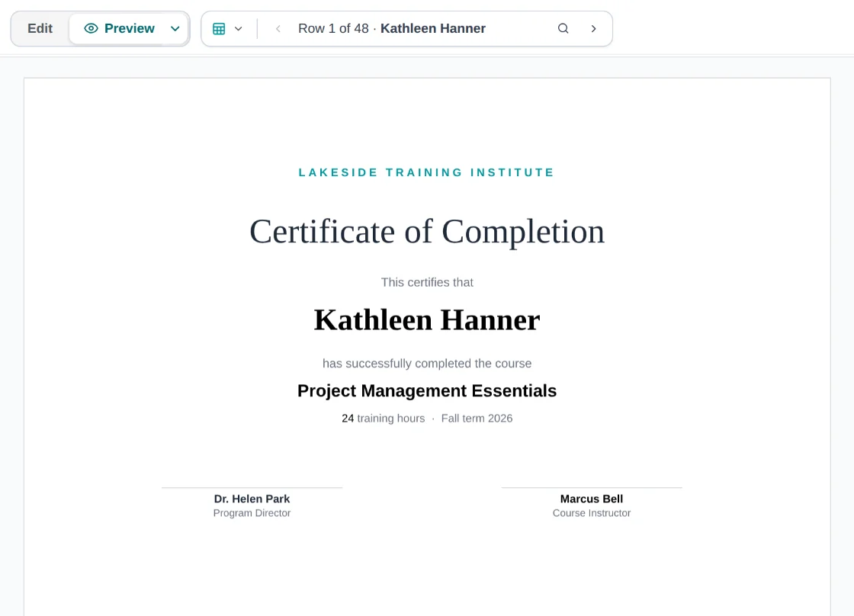Search rows with the magnifier icon
Screen dimensions: 854x616
click(563, 28)
